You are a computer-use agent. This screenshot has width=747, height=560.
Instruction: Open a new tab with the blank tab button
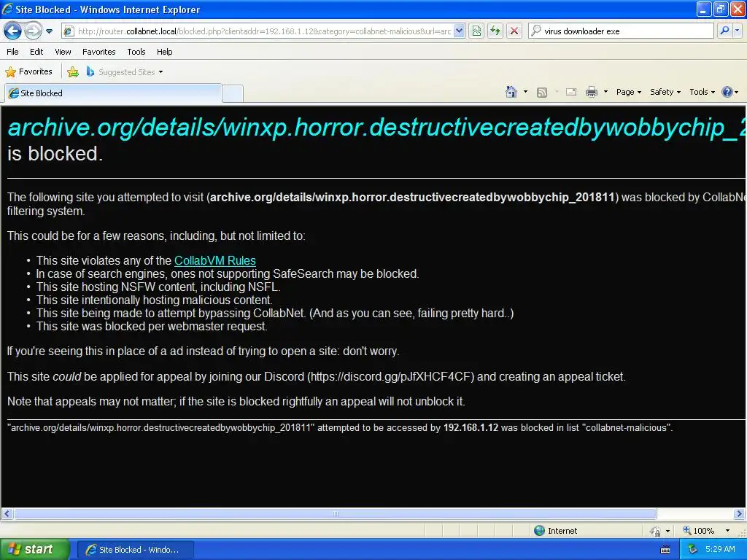pos(233,94)
